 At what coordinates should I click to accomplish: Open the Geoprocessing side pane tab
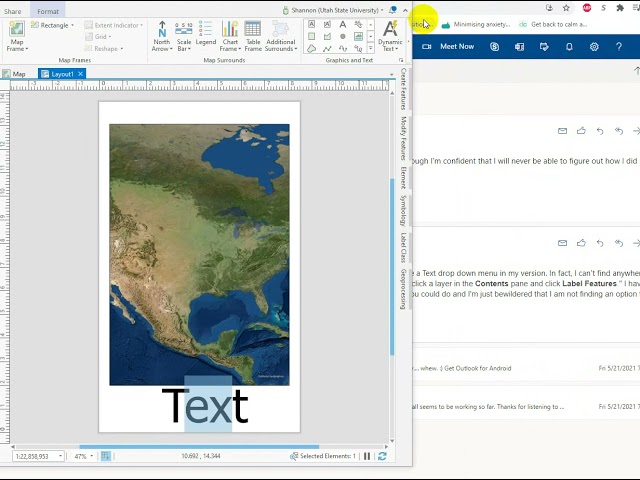(403, 289)
